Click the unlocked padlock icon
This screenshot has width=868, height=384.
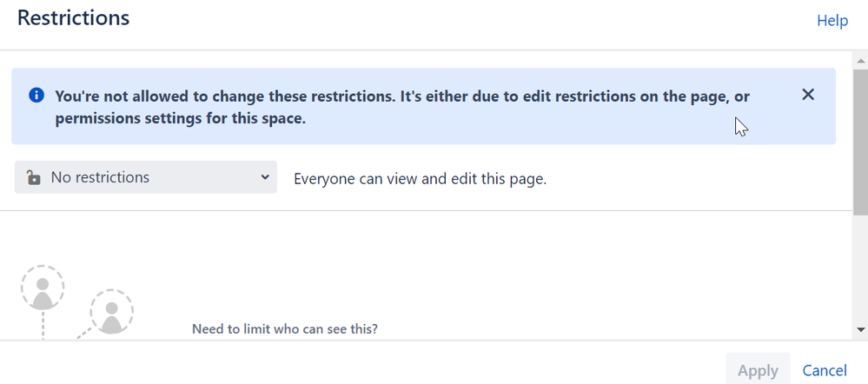pos(33,177)
